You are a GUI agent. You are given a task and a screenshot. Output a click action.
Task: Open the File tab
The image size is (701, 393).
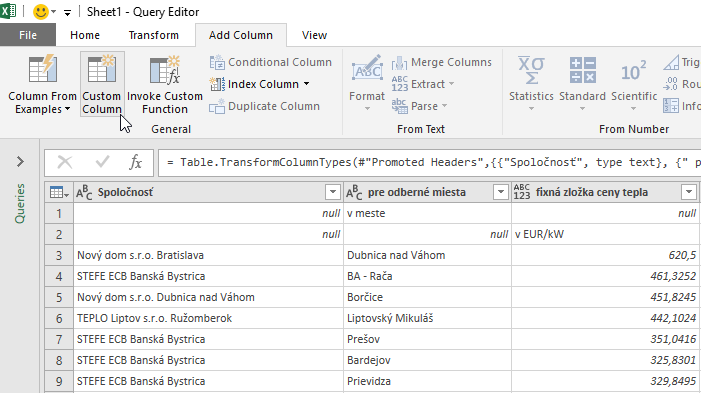[28, 35]
